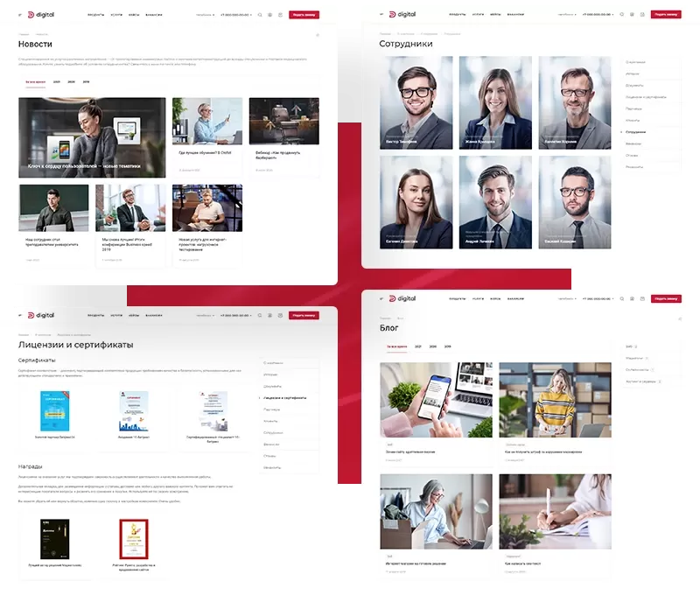
Task: Click the search icon on the Новости page header
Action: click(x=261, y=15)
